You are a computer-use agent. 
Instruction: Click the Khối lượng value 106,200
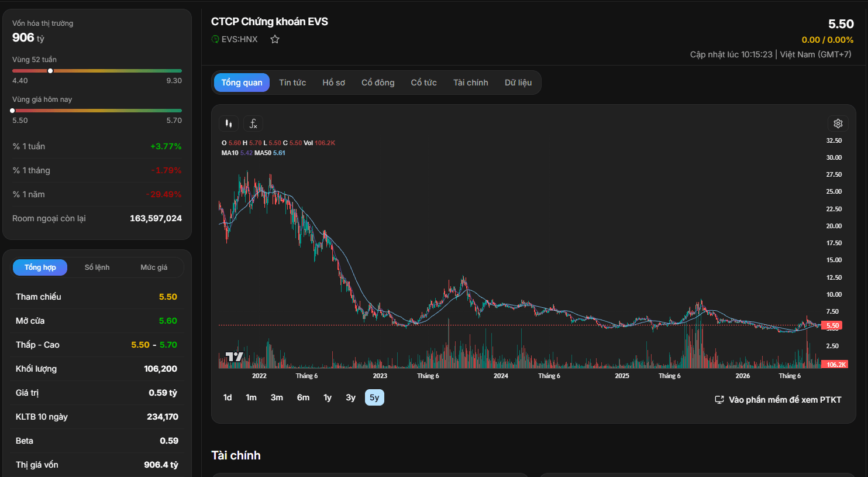pos(160,369)
